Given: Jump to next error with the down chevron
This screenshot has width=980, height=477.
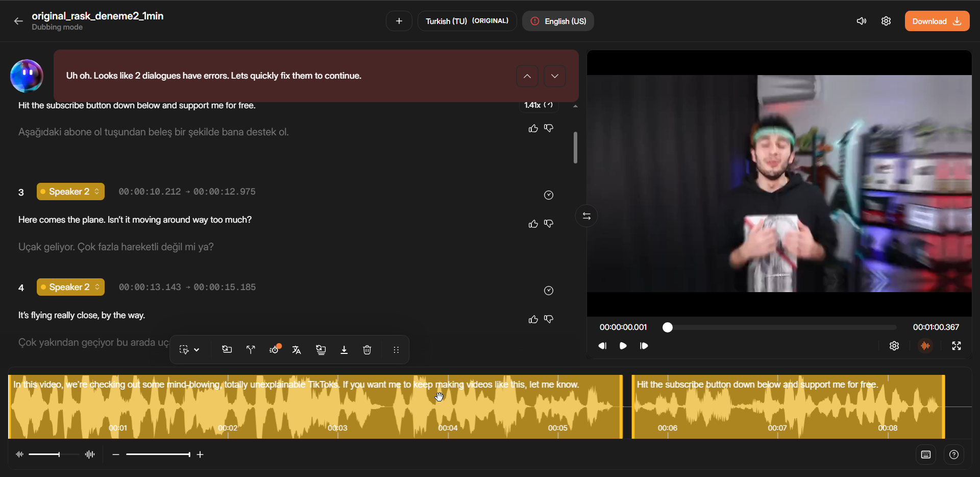Looking at the screenshot, I should (555, 76).
